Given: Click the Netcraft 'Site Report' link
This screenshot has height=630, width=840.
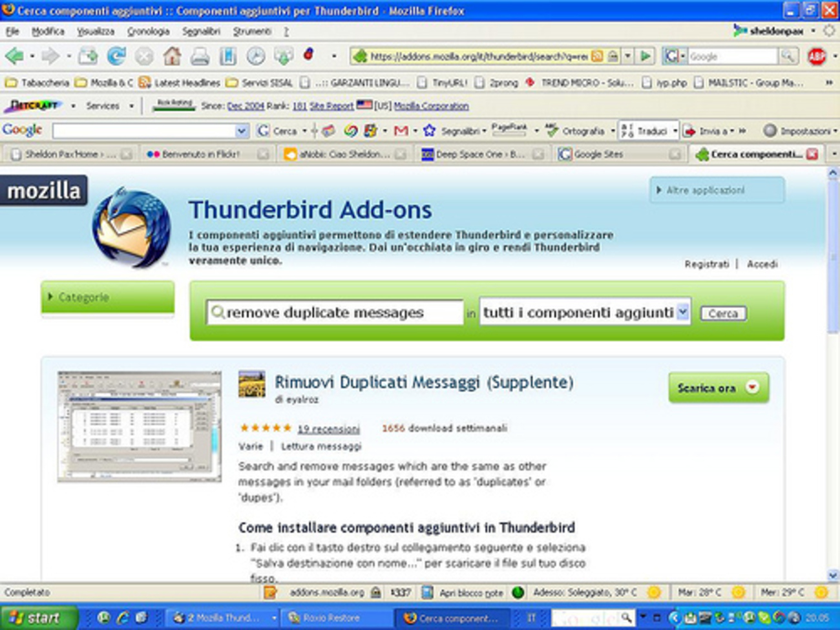Looking at the screenshot, I should pos(331,105).
